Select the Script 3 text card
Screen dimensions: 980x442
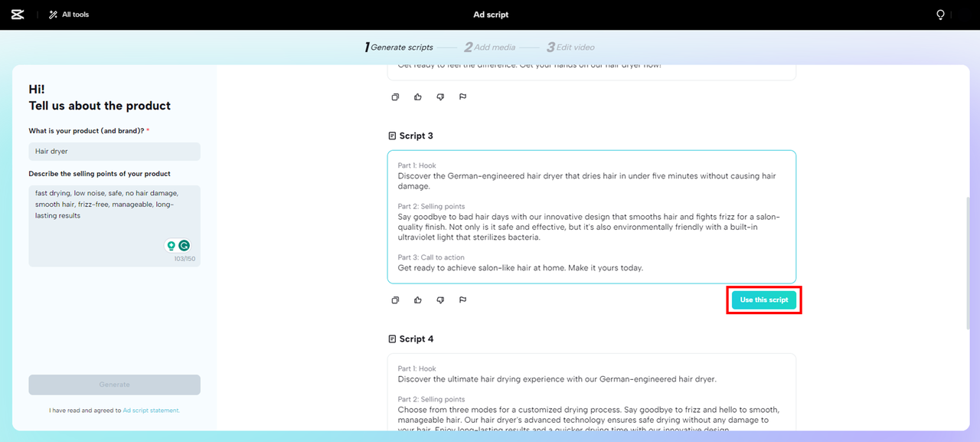coord(592,217)
